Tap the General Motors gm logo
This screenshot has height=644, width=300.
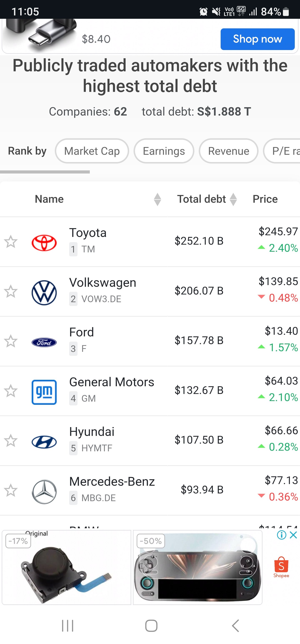tap(44, 392)
